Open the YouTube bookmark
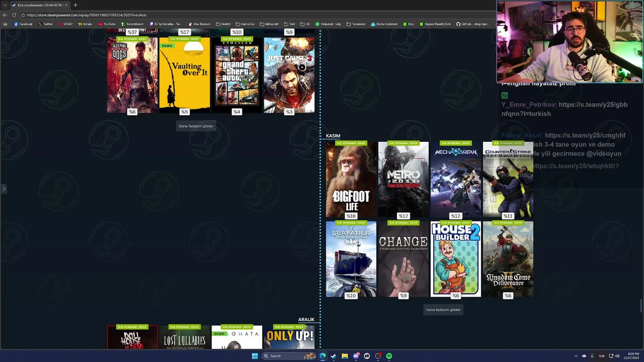Viewport: 644px width, 362px height. click(x=107, y=24)
